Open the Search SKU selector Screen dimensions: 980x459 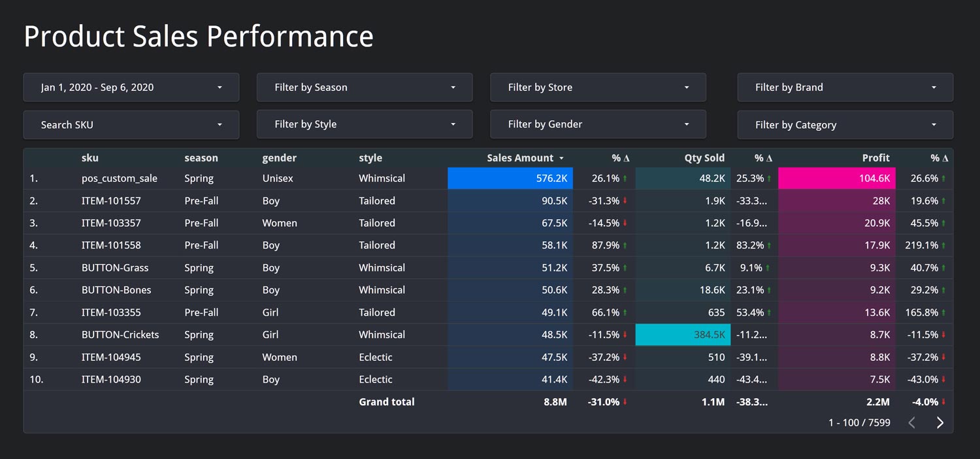(131, 125)
